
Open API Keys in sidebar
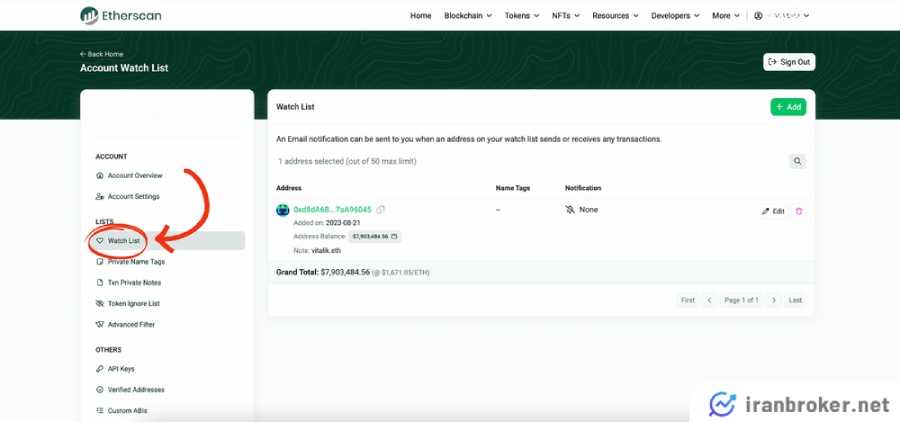point(115,369)
